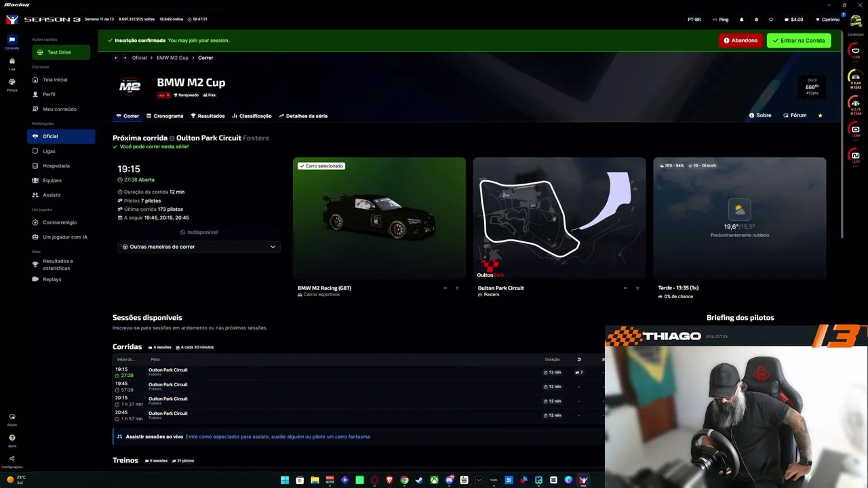
Task: Open the Correndo flag icon in left rail
Action: [12, 40]
